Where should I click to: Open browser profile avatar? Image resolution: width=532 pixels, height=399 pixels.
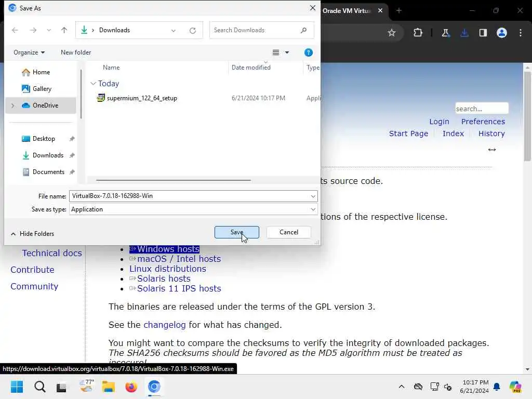[x=502, y=33]
